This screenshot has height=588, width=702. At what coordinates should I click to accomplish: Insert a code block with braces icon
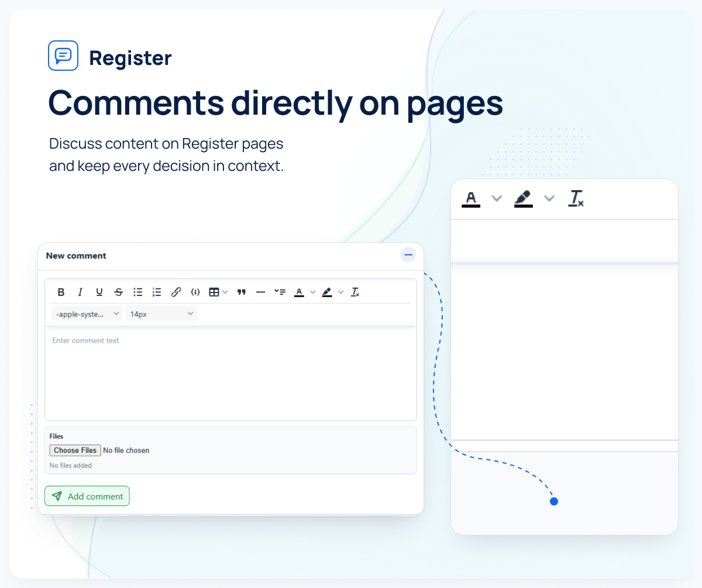(196, 292)
